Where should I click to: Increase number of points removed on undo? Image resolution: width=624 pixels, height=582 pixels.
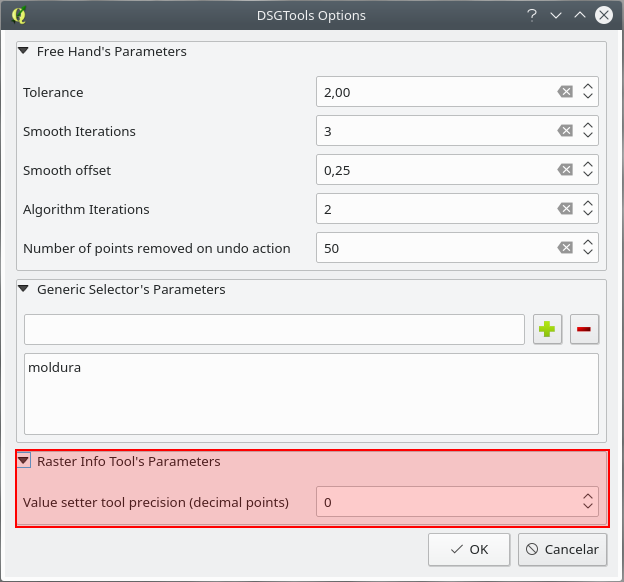pos(588,243)
